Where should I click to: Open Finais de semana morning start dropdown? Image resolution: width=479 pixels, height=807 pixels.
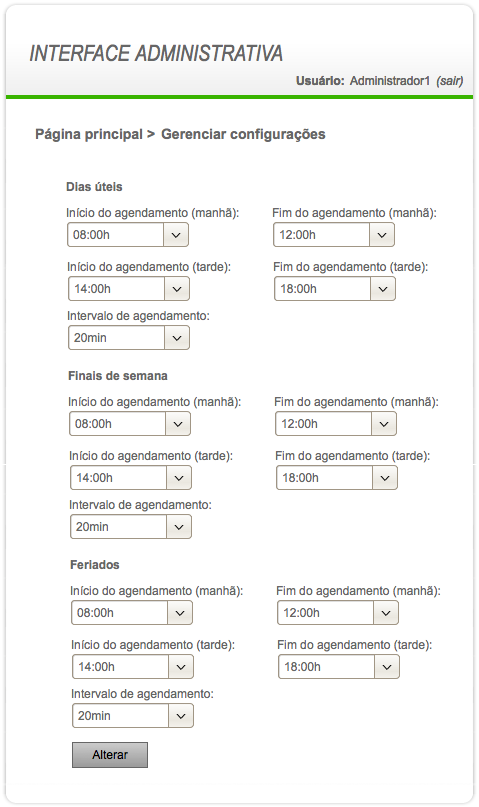(x=130, y=424)
